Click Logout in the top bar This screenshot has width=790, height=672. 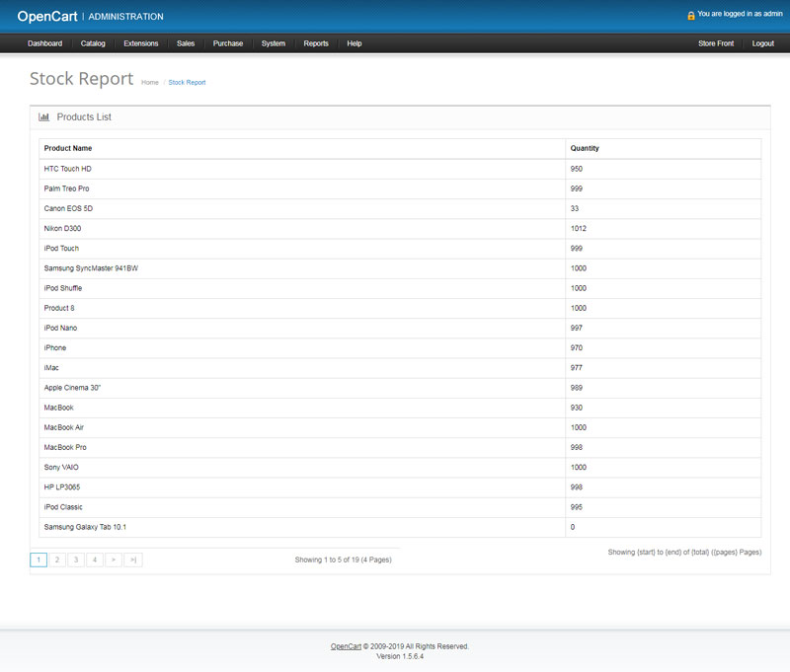[762, 43]
